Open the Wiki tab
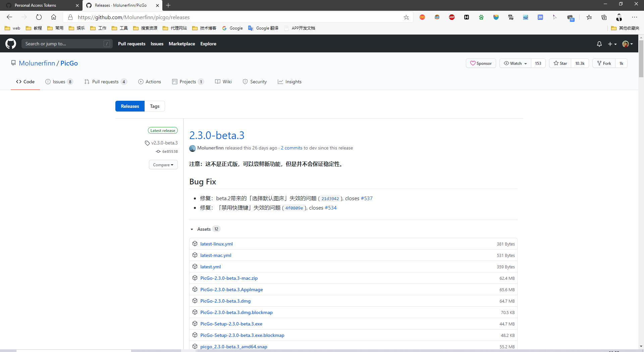644x352 pixels. tap(223, 82)
